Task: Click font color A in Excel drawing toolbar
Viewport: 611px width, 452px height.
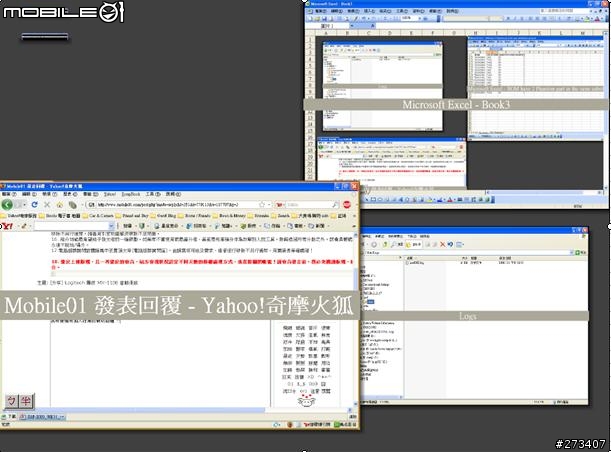Action: coord(450,200)
